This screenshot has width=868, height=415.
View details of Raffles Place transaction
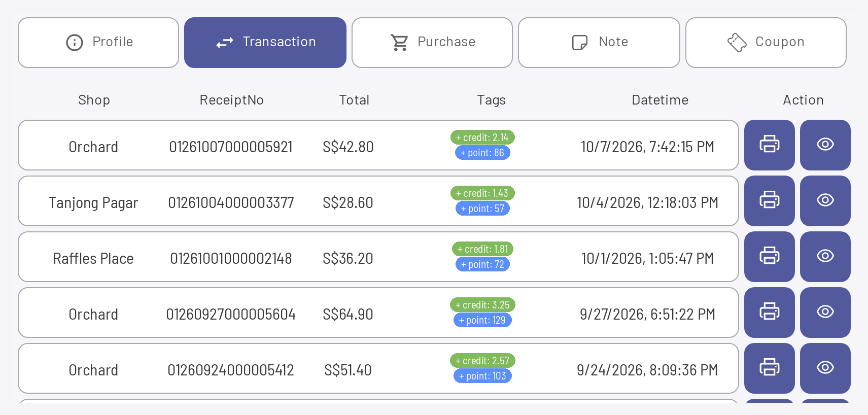pyautogui.click(x=825, y=257)
